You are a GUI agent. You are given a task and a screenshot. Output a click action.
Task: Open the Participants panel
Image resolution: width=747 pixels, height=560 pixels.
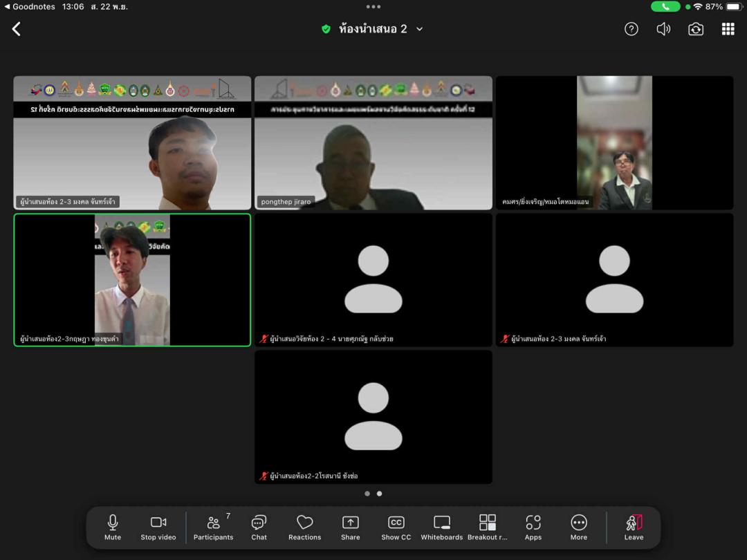point(213,528)
